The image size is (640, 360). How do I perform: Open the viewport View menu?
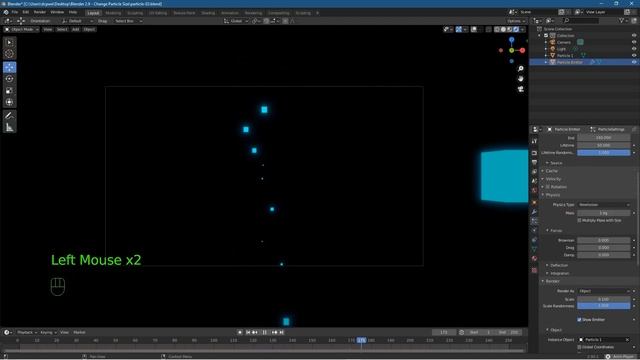point(47,29)
